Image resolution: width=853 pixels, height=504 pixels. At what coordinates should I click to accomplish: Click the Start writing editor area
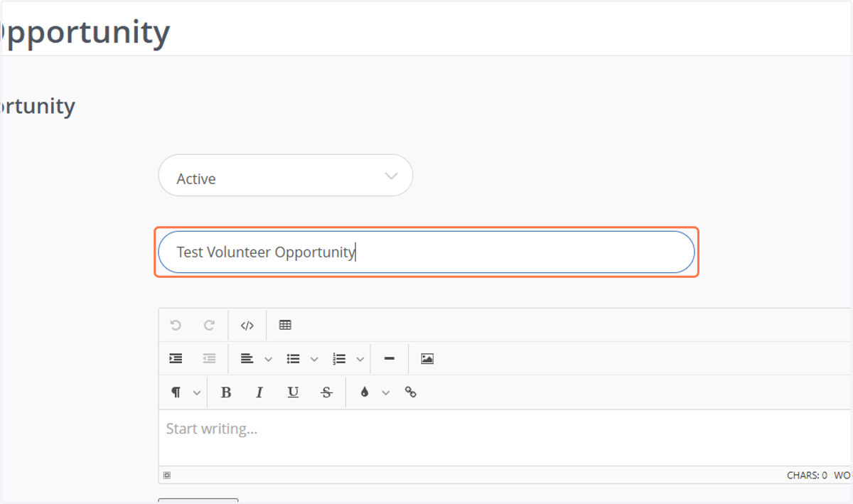click(505, 438)
